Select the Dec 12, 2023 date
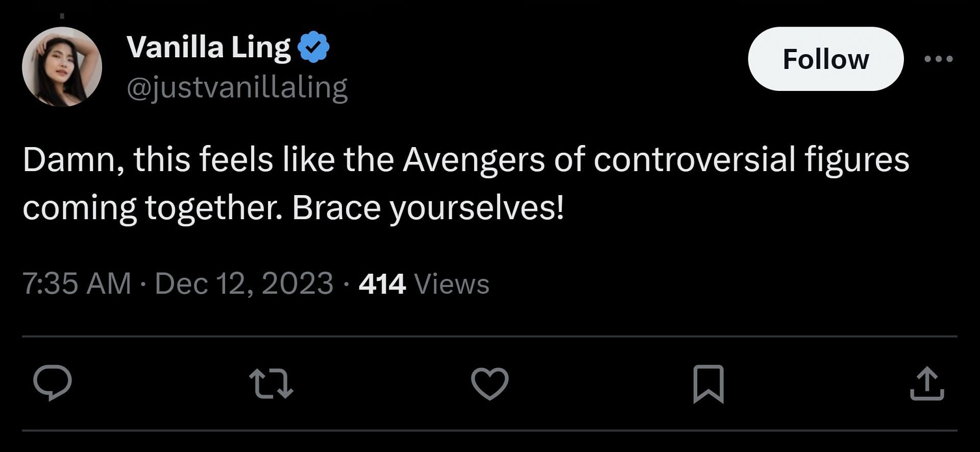Screen dimensions: 980x452 244,283
